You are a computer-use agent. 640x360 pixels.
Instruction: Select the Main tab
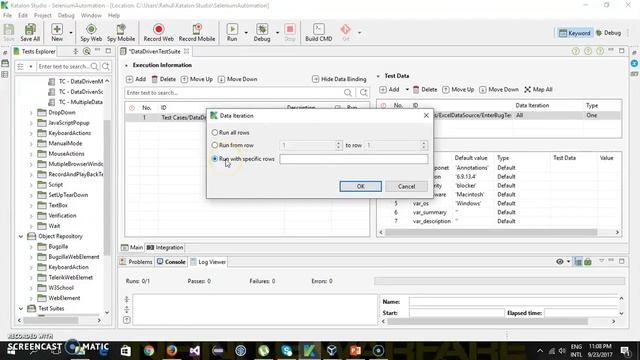(132, 247)
